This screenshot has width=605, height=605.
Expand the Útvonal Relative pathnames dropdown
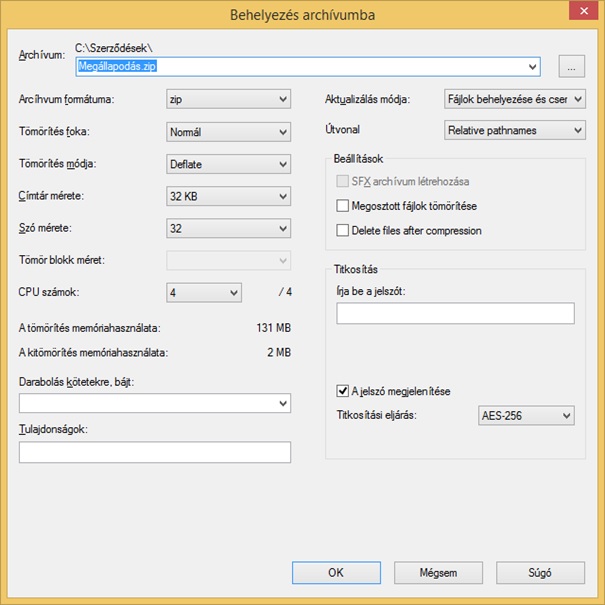pyautogui.click(x=514, y=131)
